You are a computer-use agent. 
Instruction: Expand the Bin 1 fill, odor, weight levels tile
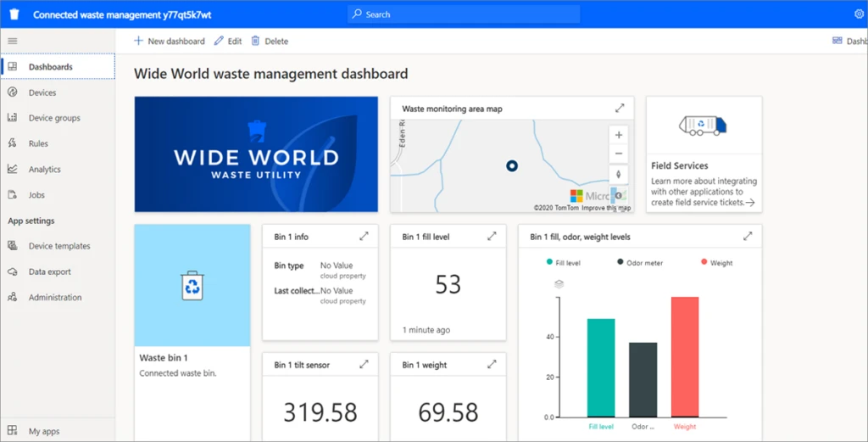pyautogui.click(x=748, y=237)
